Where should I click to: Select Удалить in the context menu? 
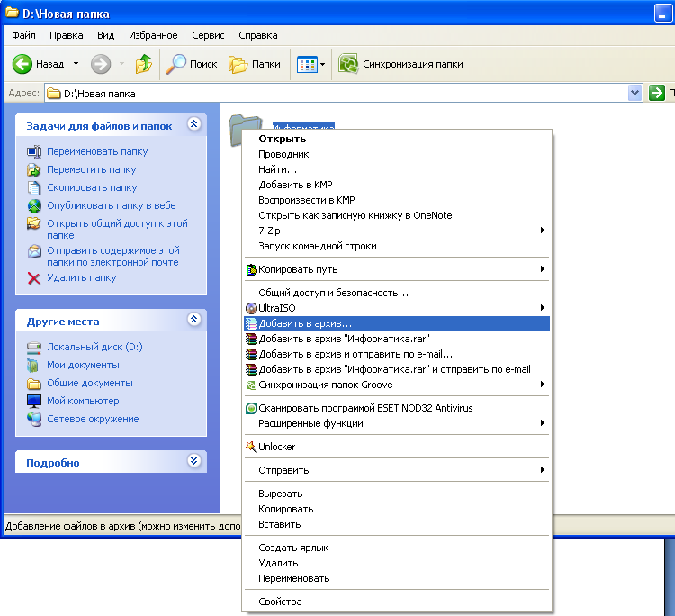click(397, 564)
